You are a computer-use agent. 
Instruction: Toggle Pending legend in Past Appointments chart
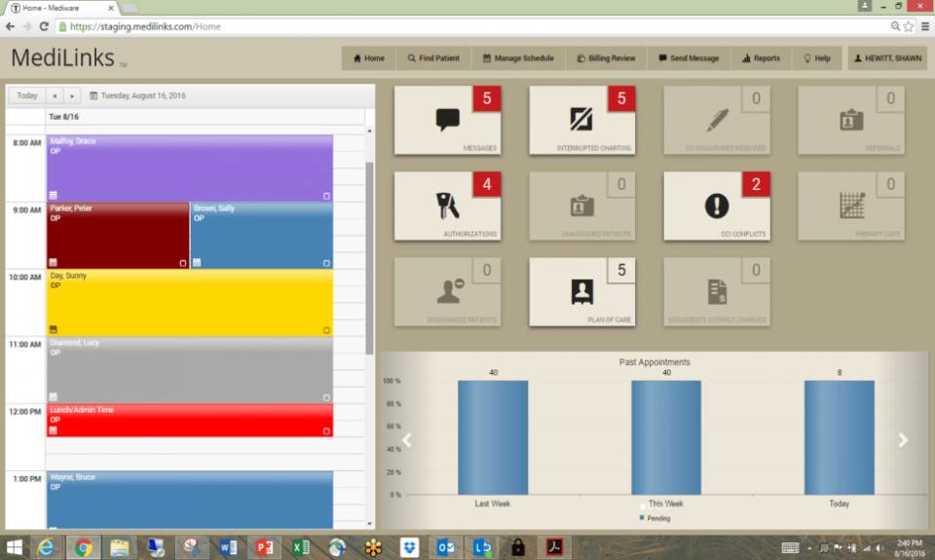(654, 518)
